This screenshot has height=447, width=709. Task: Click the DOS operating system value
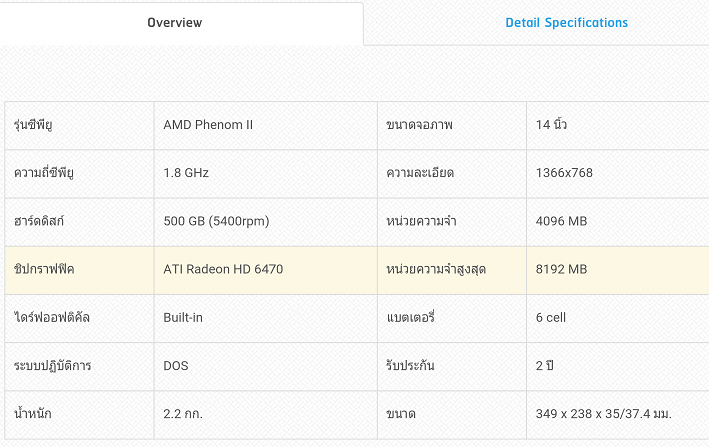click(176, 366)
